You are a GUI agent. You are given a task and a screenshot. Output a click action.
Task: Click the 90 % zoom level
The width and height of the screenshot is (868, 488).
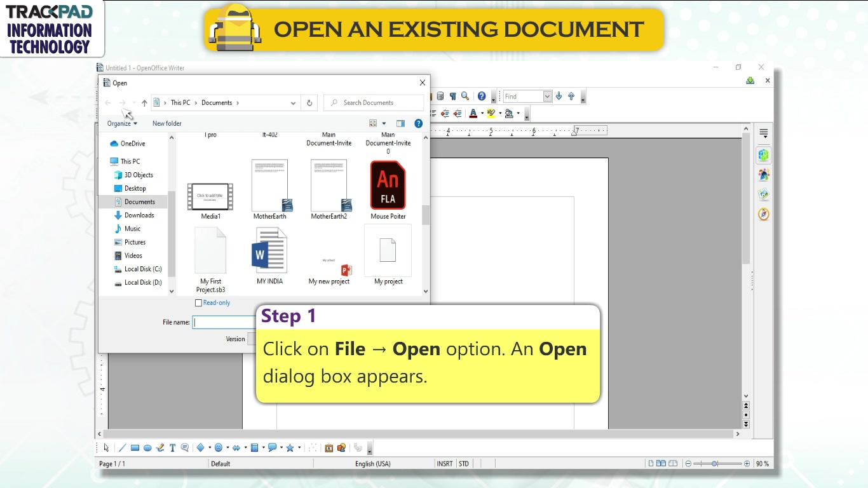coord(763,464)
